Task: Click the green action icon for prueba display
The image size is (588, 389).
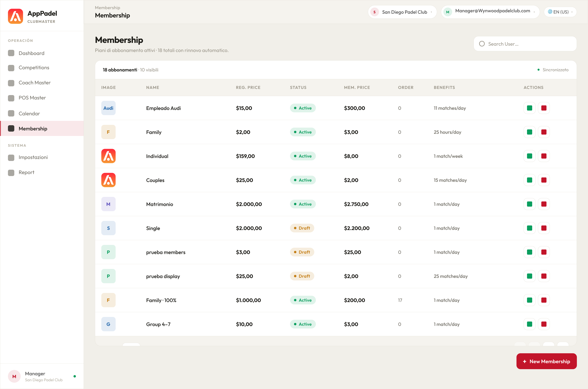Action: point(529,276)
